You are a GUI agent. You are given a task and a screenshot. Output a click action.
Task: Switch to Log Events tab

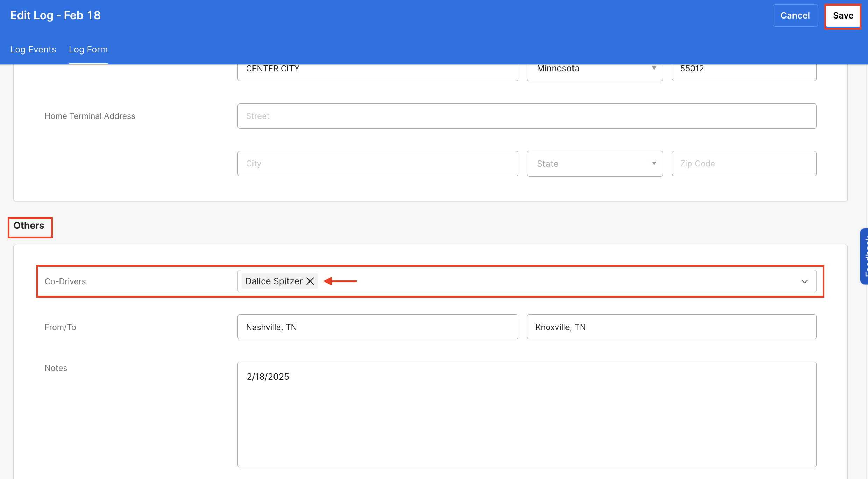(33, 50)
